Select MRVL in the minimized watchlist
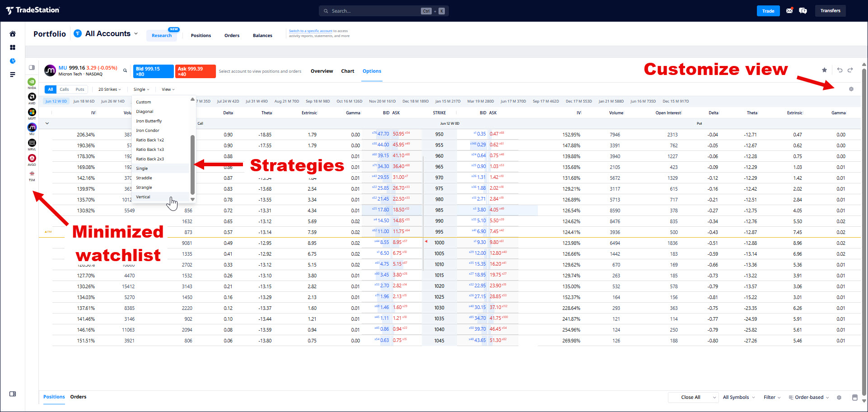Screen dimensions: 868x412 (32, 145)
